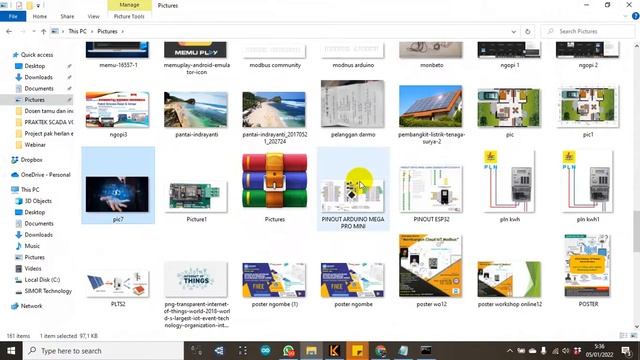Open the Webinar folder in sidebar
The image size is (640, 360).
(x=35, y=145)
